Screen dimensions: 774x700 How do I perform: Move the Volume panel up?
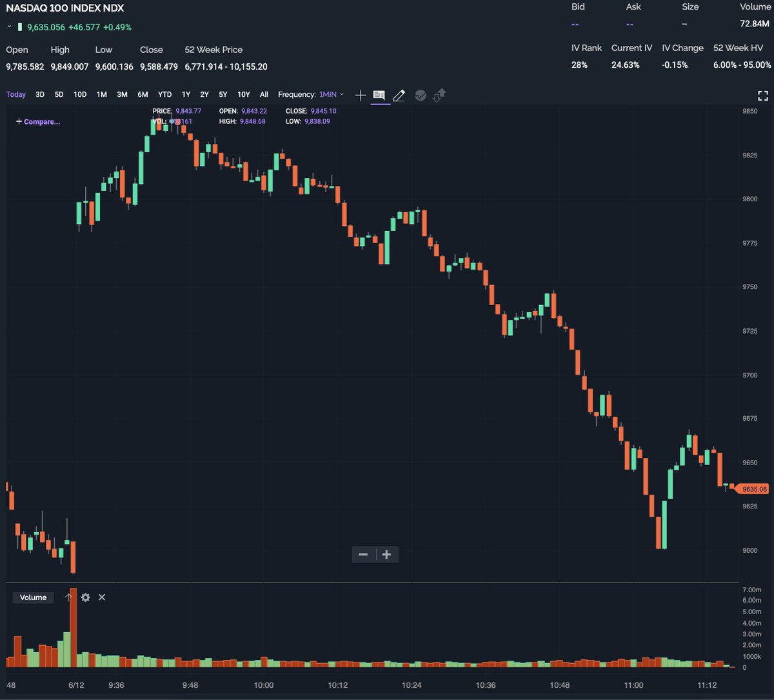(69, 597)
